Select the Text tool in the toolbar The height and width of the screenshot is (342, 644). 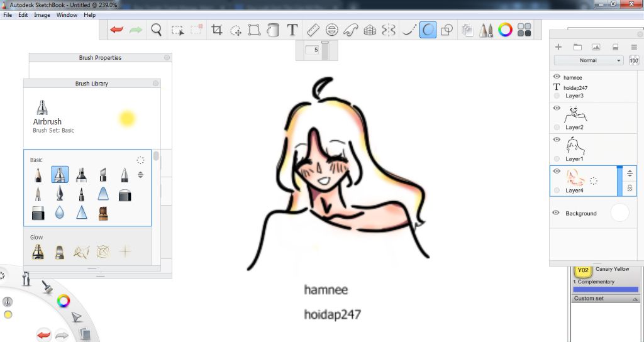[x=292, y=30]
